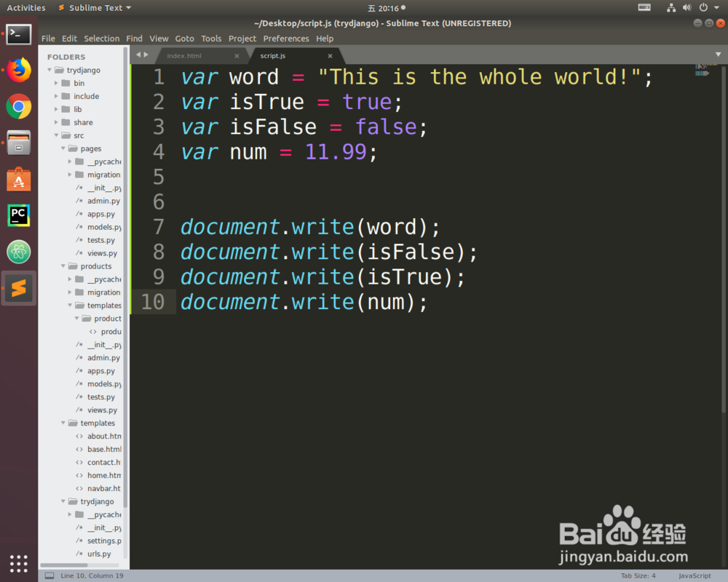Open the volume indicator

pyautogui.click(x=687, y=7)
